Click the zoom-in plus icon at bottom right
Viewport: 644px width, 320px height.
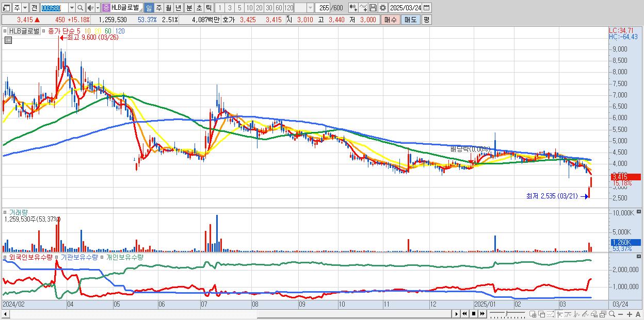629,314
